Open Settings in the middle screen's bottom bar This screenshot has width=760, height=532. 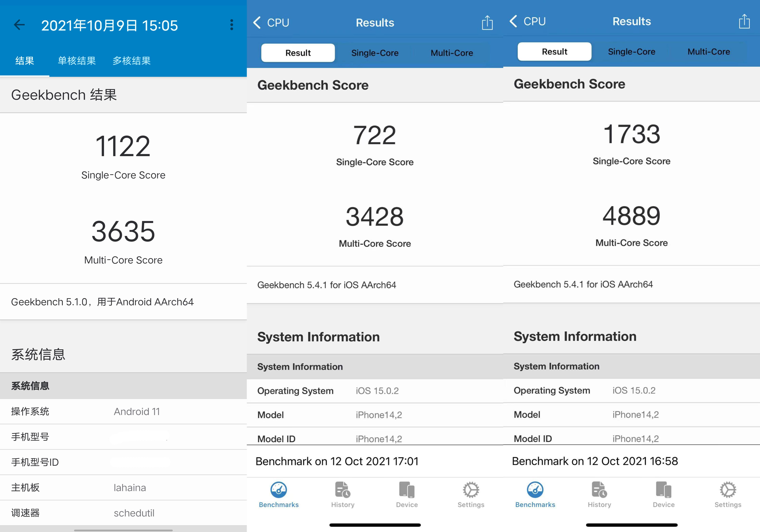click(471, 495)
